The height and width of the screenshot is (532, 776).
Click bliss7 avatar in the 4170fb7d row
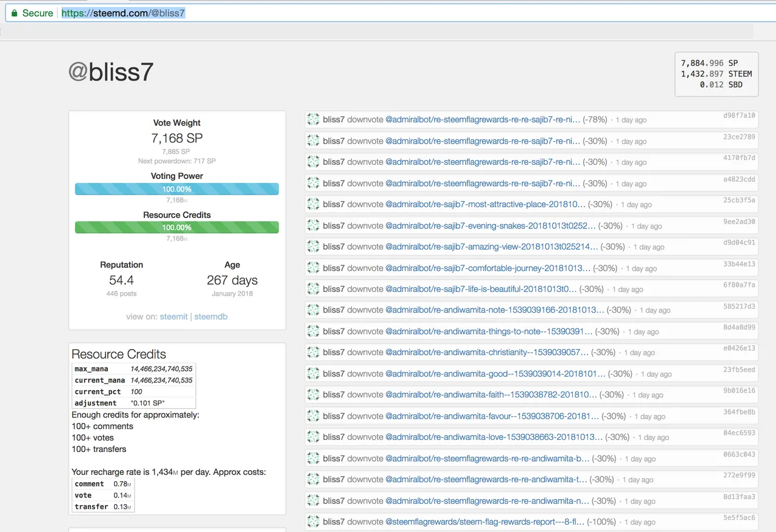[x=313, y=162]
